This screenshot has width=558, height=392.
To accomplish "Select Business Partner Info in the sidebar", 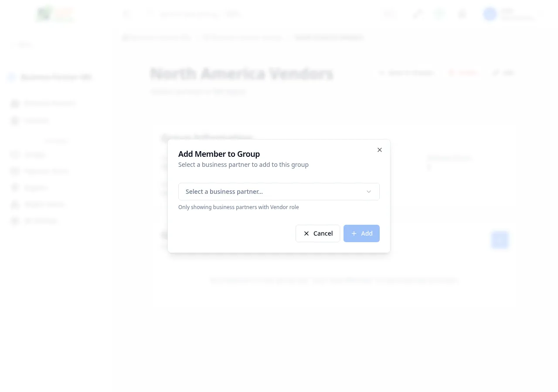I will coord(56,78).
